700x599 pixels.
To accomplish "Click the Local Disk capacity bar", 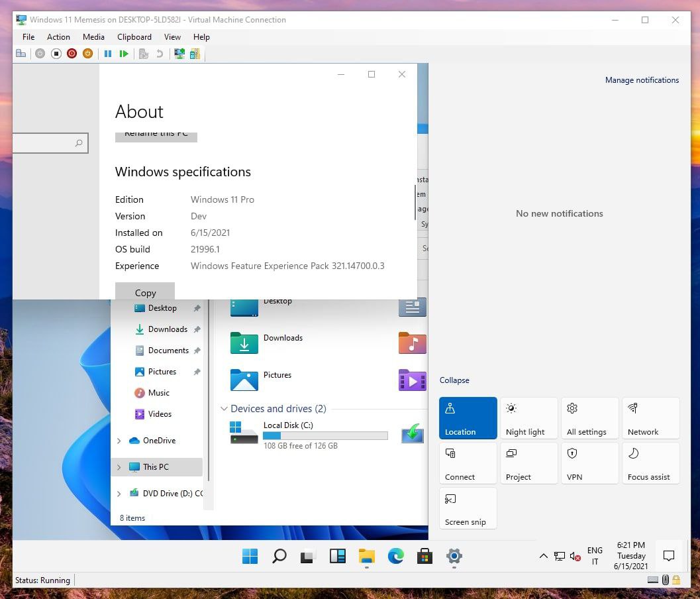I will 325,436.
